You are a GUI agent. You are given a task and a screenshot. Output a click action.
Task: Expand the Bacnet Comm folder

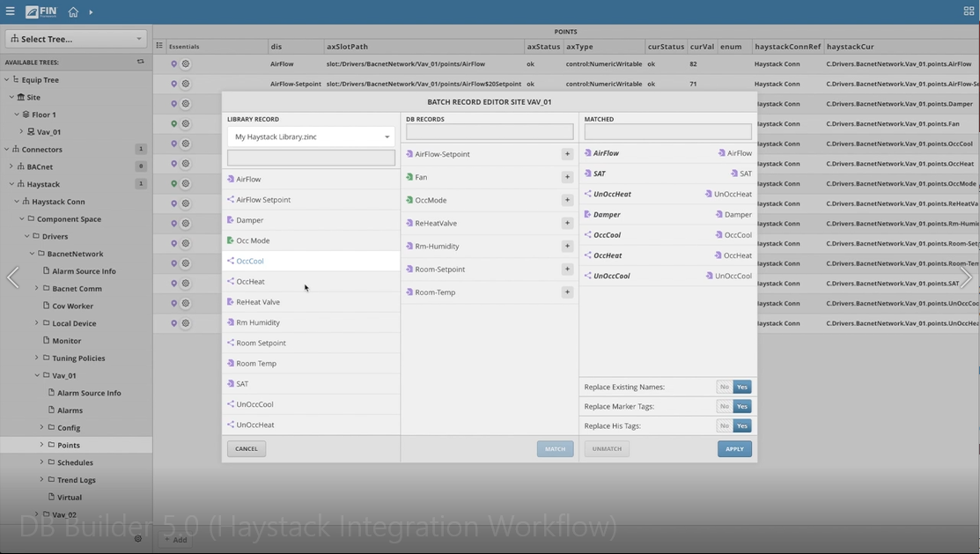click(x=37, y=288)
